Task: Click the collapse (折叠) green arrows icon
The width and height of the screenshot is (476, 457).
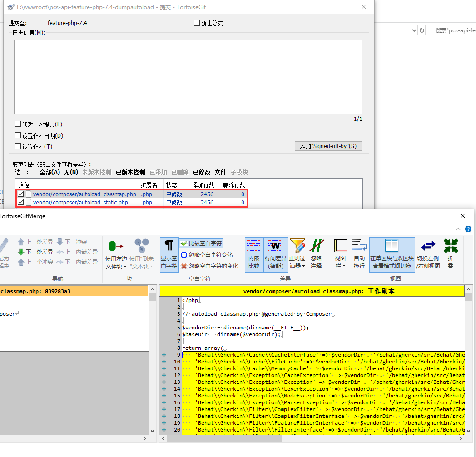Action: tap(451, 254)
